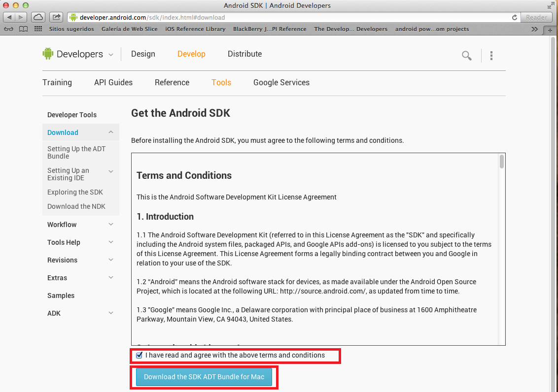558x392 pixels.
Task: Open android pow...om projects bookmark
Action: (x=432, y=29)
